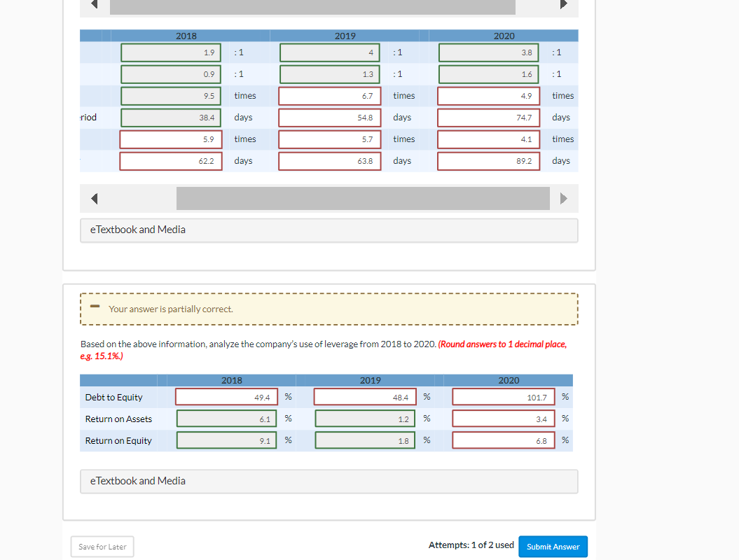Click the left scroll arrow above the ratio table
The image size is (739, 560).
[x=95, y=6]
